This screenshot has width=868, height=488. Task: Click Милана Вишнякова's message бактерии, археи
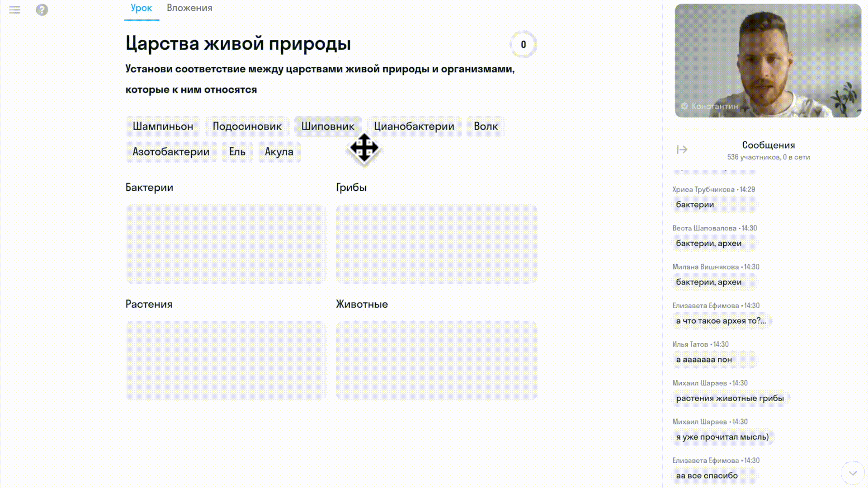[x=714, y=282]
